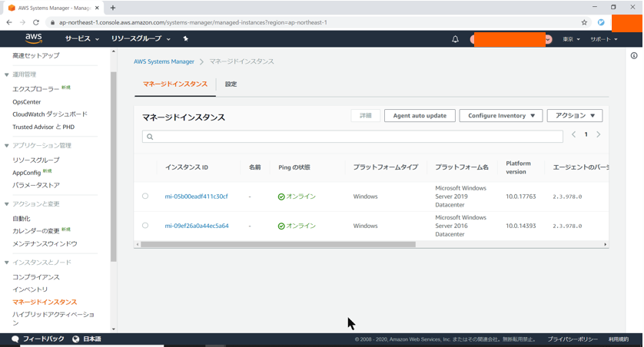644x347 pixels.
Task: Open instance link mi-09ef26a0a44ec5a64
Action: (197, 226)
